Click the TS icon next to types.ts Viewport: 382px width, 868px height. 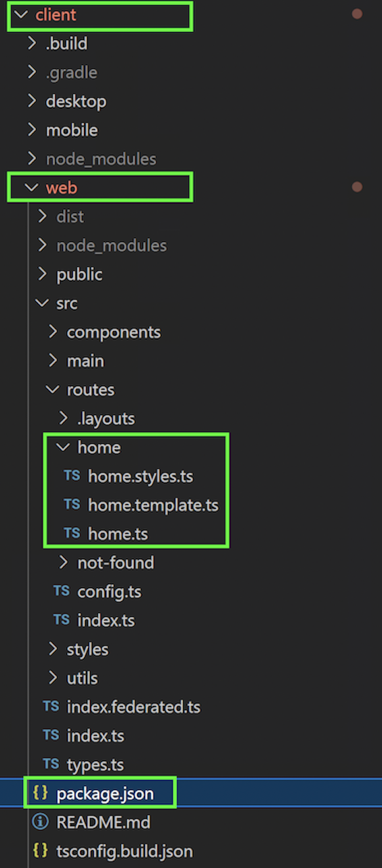51,764
